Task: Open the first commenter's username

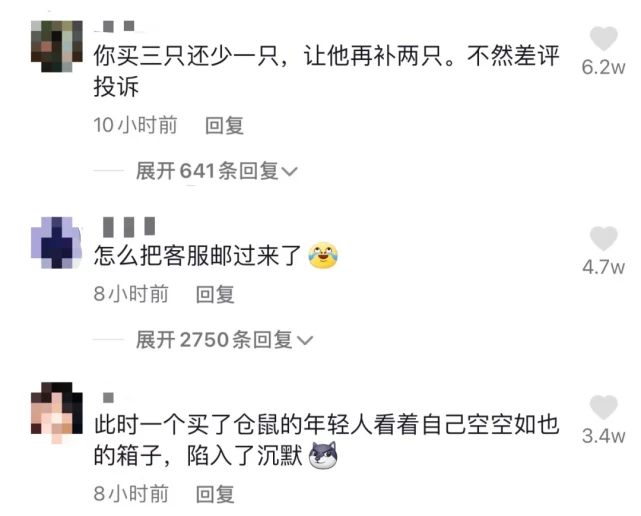Action: 119,27
